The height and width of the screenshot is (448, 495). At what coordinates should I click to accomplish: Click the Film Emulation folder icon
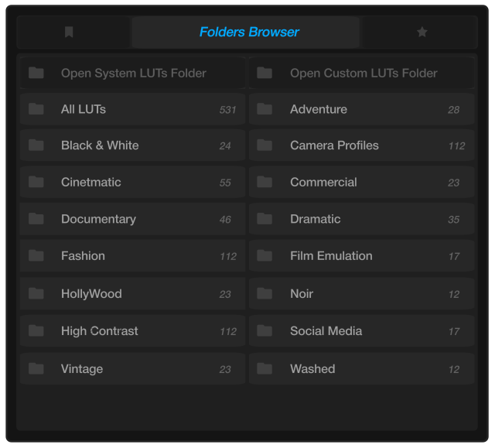coord(265,255)
